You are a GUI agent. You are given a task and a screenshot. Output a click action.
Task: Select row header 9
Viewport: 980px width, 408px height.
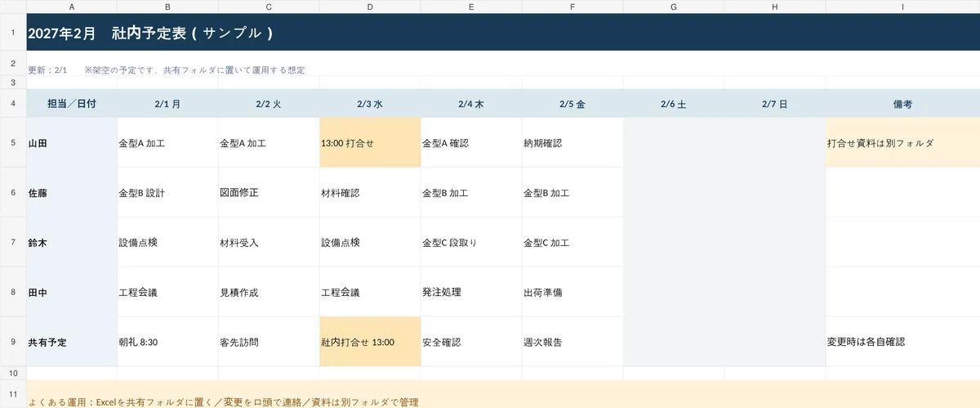tap(13, 342)
